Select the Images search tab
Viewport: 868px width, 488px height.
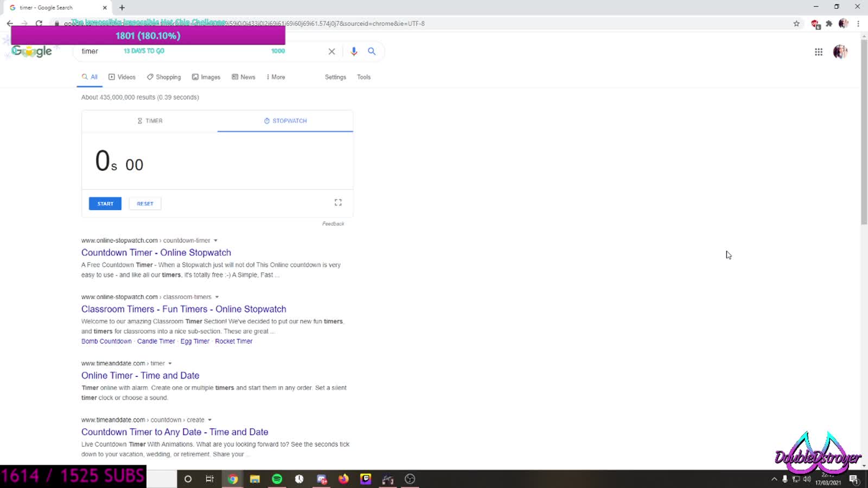coord(206,77)
